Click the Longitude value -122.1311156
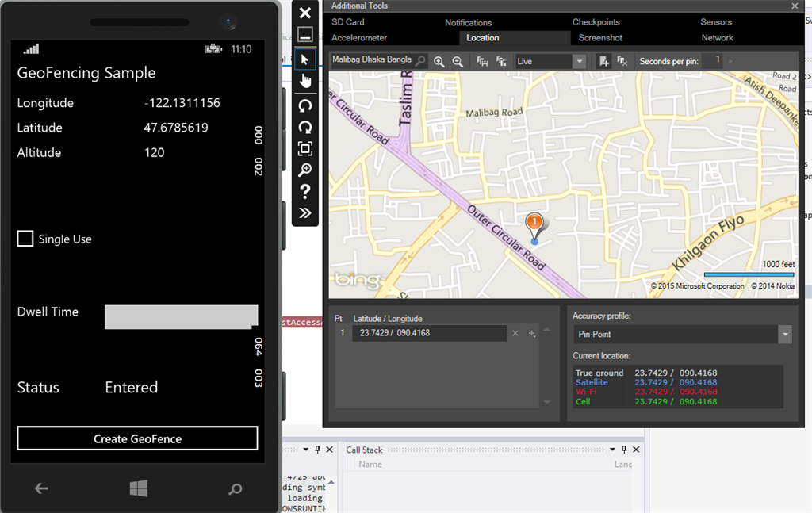The height and width of the screenshot is (513, 812). pyautogui.click(x=182, y=102)
